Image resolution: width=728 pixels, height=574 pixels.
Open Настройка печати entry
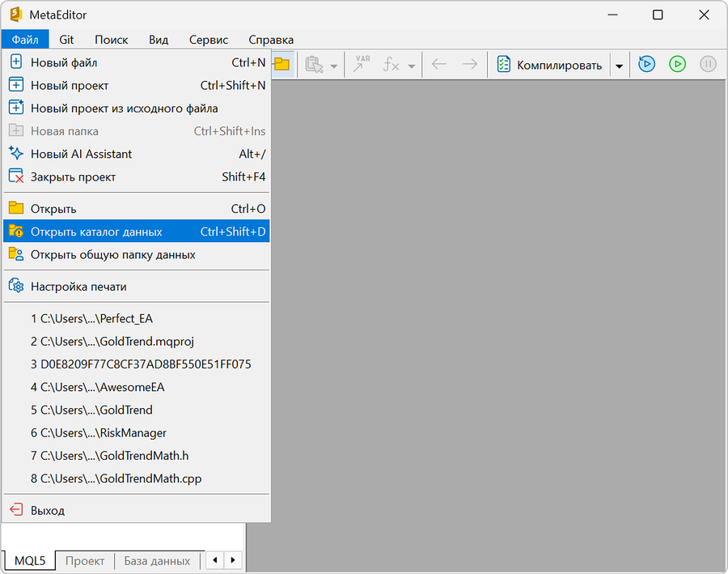pyautogui.click(x=137, y=287)
